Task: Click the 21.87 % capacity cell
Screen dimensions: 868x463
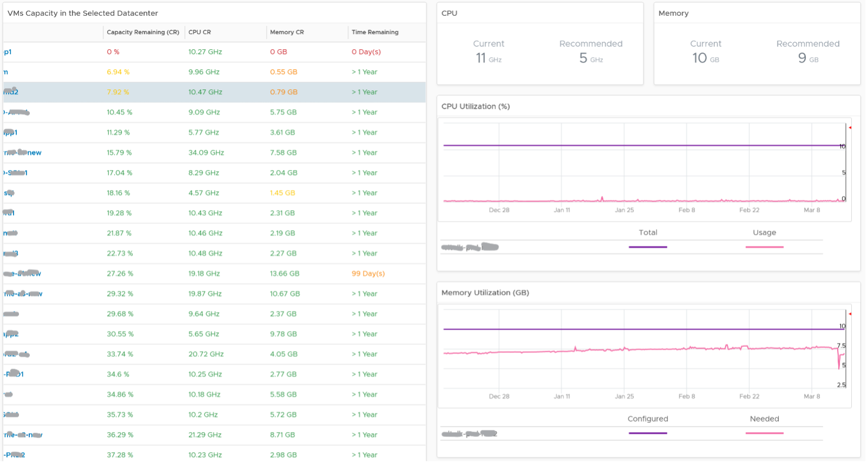Action: 119,233
